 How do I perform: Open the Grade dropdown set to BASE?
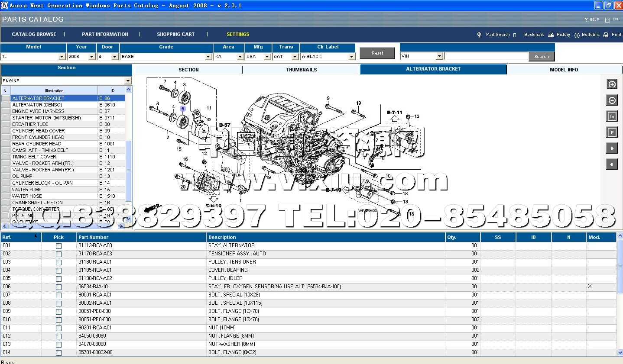pyautogui.click(x=208, y=57)
